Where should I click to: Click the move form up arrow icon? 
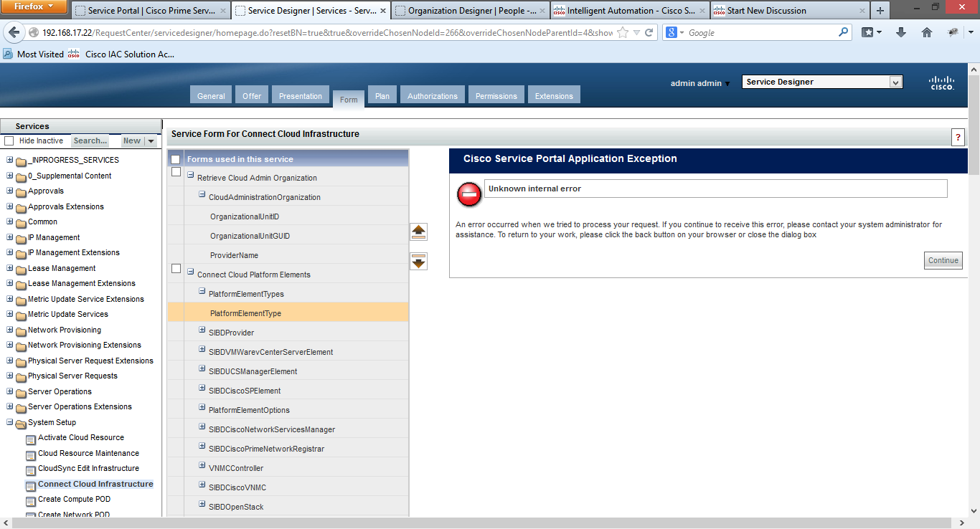coord(419,232)
